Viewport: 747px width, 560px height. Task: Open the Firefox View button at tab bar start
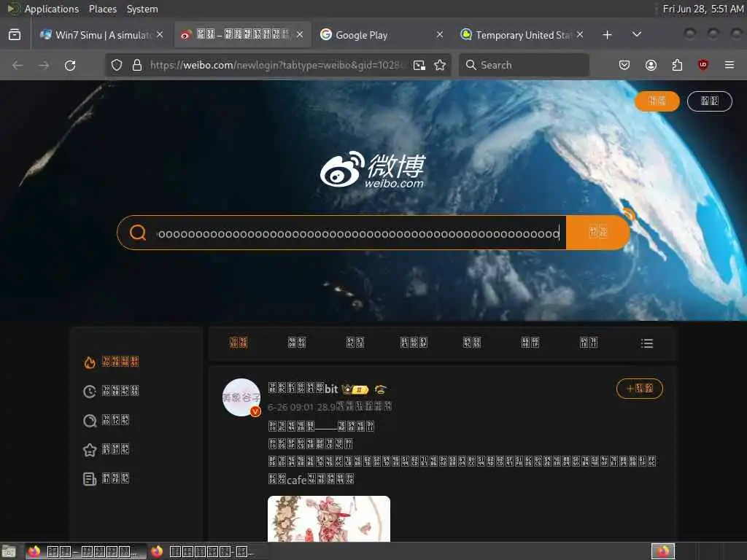coord(15,35)
